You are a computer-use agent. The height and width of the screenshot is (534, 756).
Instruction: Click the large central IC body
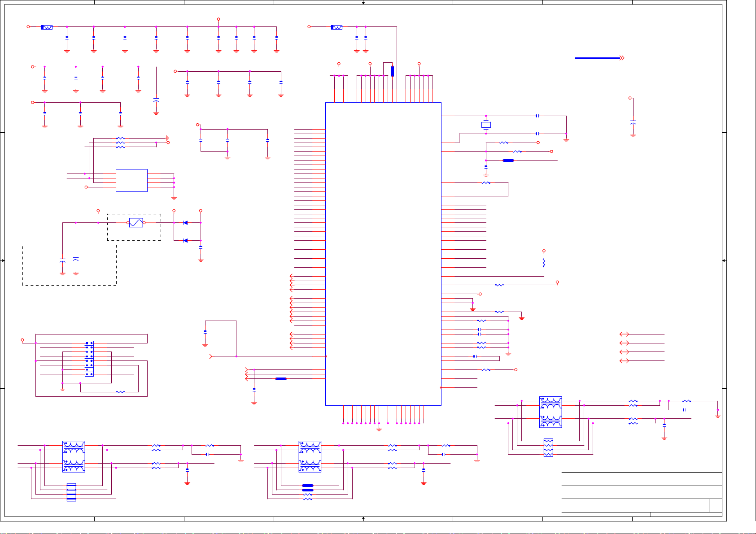point(383,254)
